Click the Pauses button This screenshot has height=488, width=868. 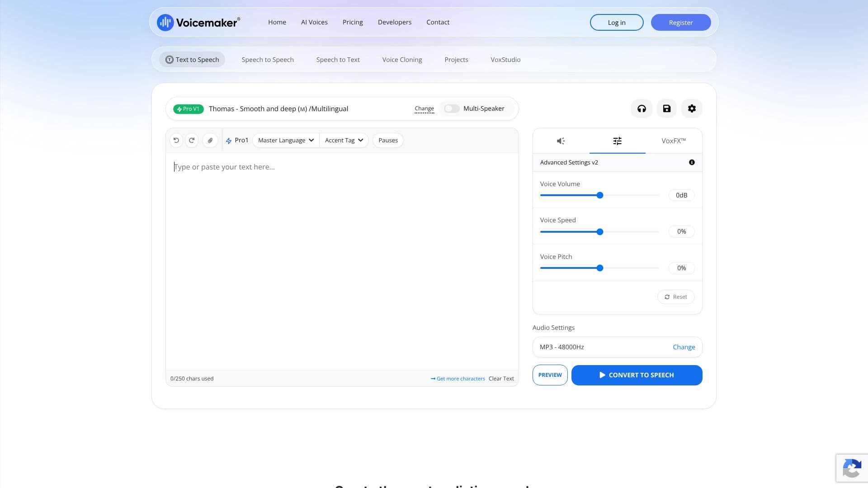pyautogui.click(x=388, y=141)
